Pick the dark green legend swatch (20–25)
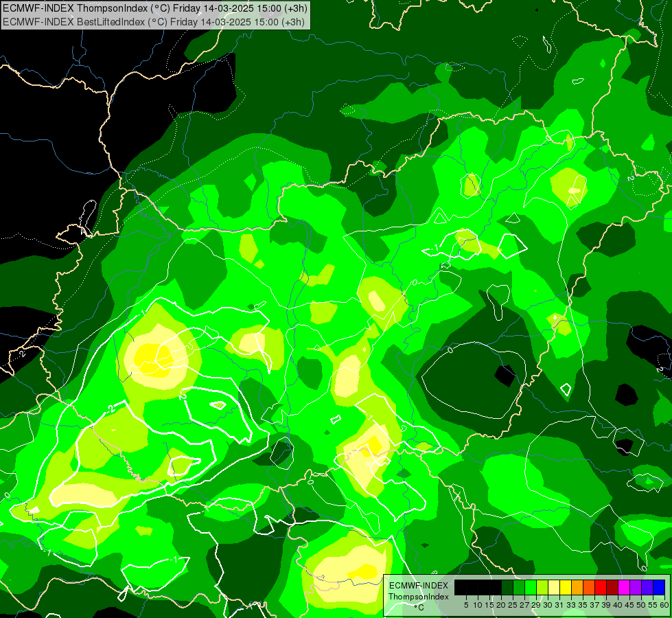 507,588
